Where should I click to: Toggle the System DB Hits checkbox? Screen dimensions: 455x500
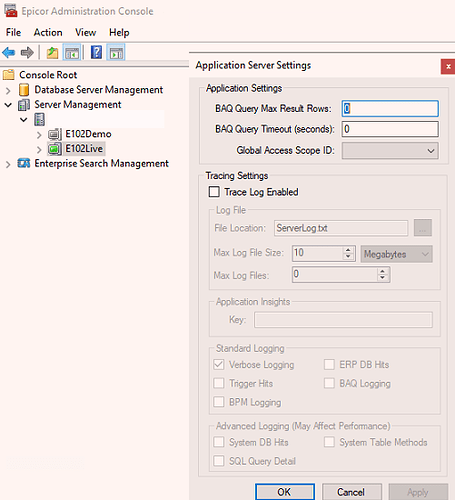pyautogui.click(x=219, y=442)
